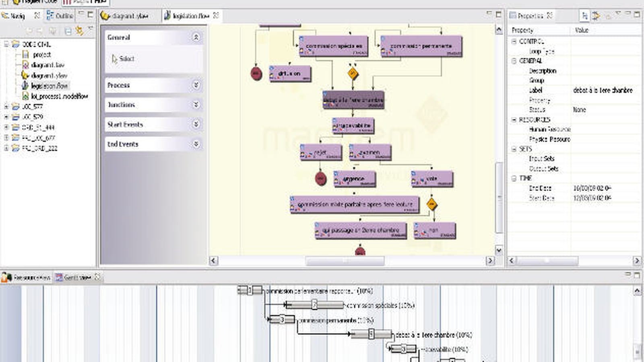Open the Resource view tab

tap(26, 277)
